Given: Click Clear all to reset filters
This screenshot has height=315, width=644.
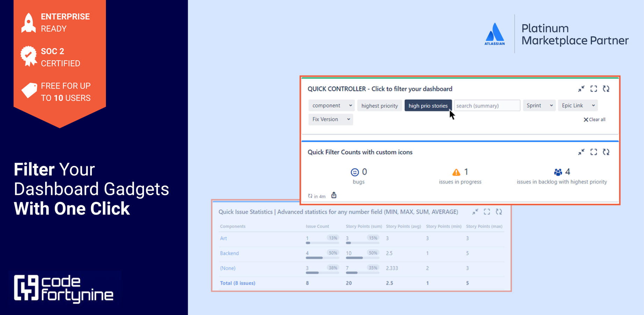Looking at the screenshot, I should coord(595,119).
